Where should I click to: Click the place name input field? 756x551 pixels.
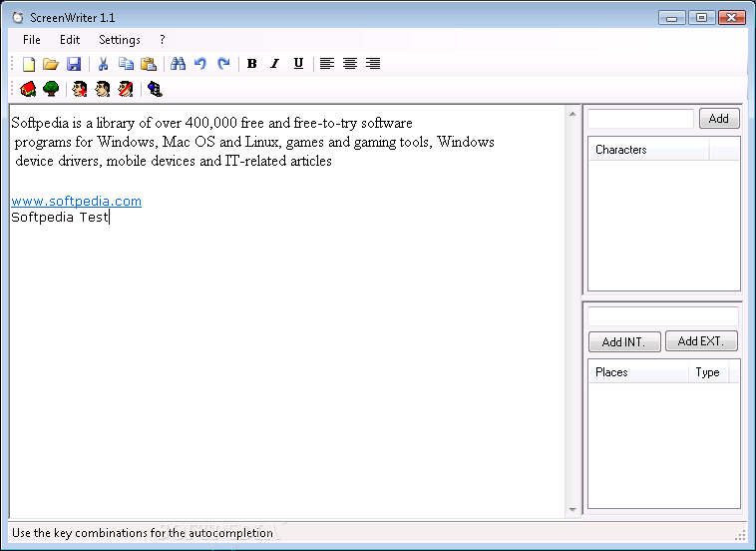click(x=663, y=316)
